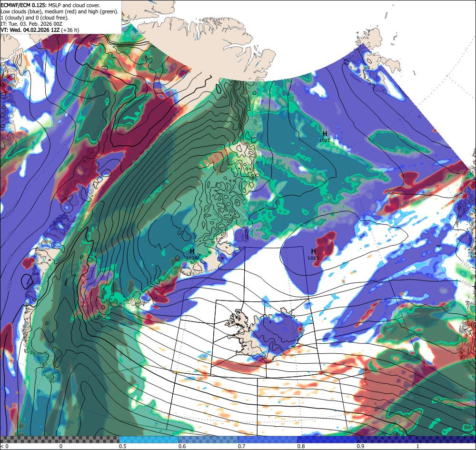
Task: Click the '0.8' scale label
Action: click(301, 446)
